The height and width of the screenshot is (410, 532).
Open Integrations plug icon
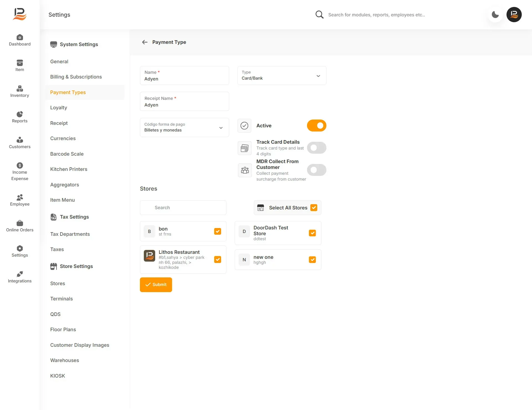(20, 274)
